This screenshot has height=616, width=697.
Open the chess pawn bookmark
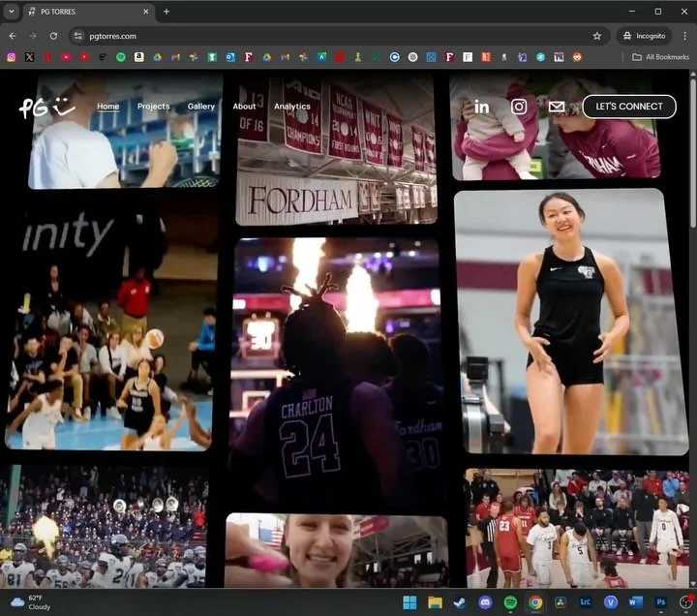(358, 57)
